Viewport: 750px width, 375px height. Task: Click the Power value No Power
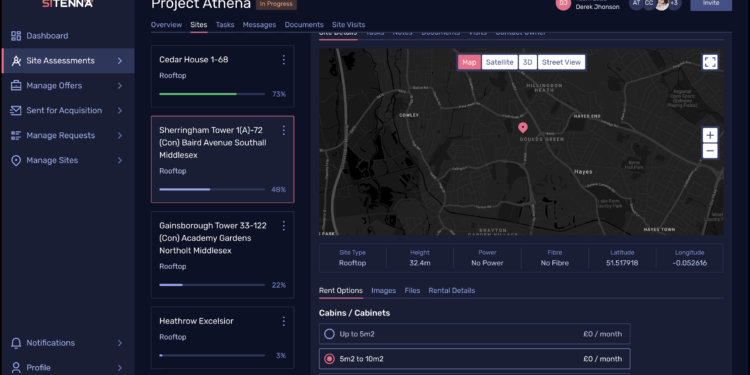487,263
